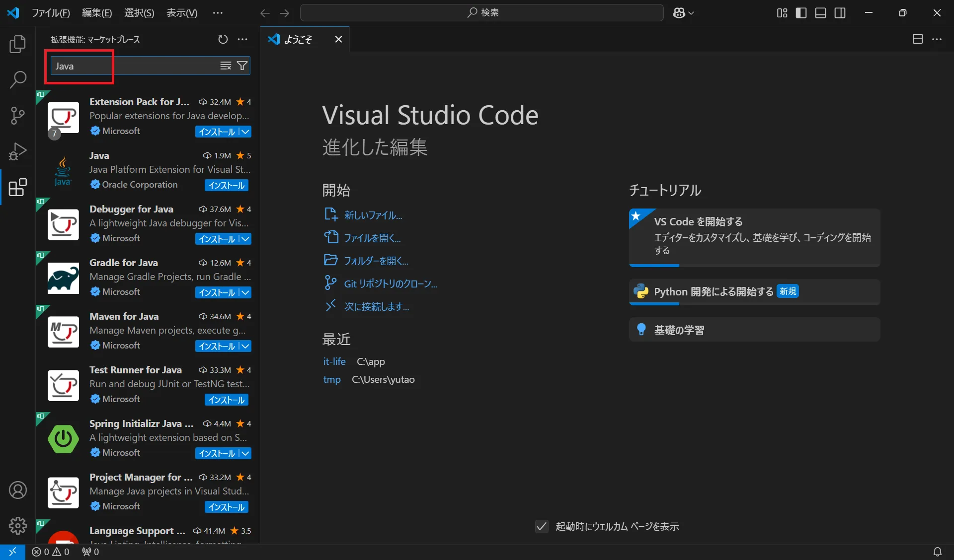Open the Copilot chat icon in title bar
This screenshot has height=560, width=954.
click(x=679, y=13)
